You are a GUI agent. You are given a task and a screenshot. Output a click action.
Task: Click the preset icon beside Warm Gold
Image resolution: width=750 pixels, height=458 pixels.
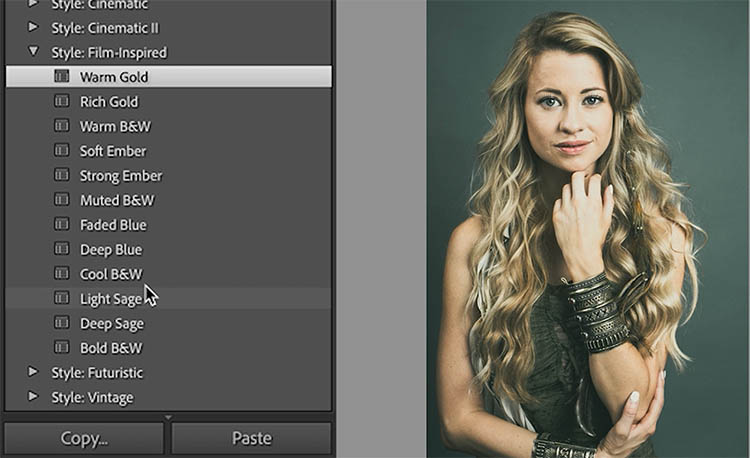pos(61,76)
